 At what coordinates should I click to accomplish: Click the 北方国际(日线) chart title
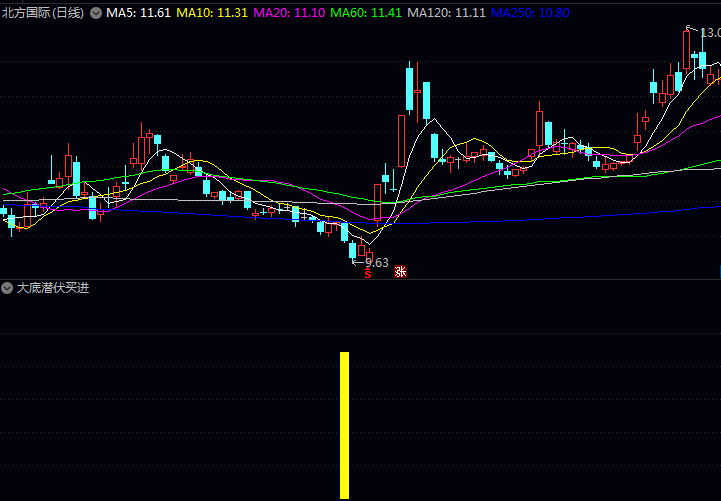pos(43,13)
